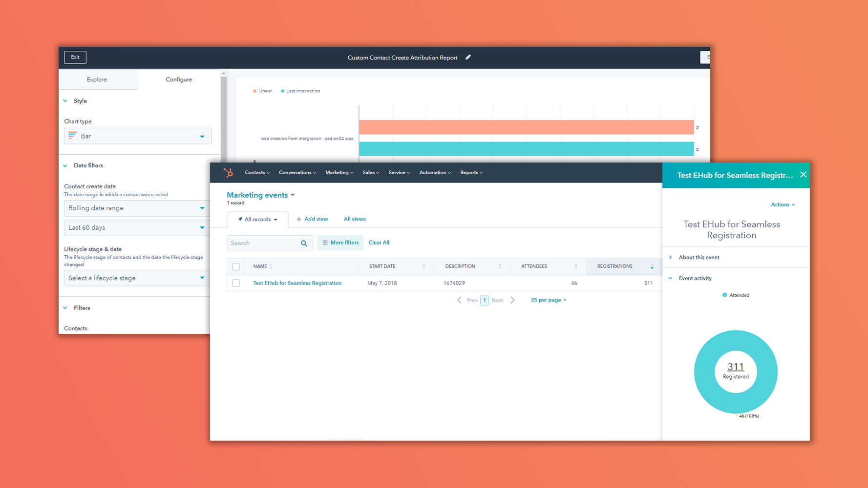Viewport: 868px width, 488px height.
Task: Open the 25 per page dropdown
Action: click(x=548, y=300)
